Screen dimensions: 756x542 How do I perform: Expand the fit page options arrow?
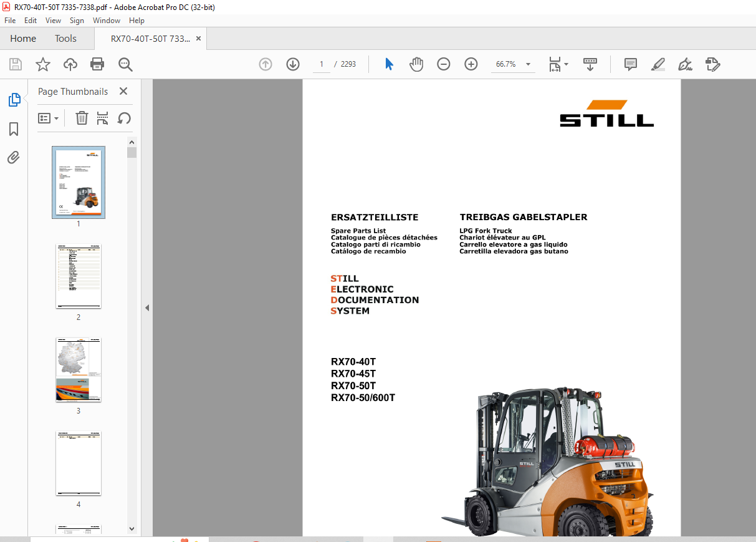pyautogui.click(x=566, y=64)
